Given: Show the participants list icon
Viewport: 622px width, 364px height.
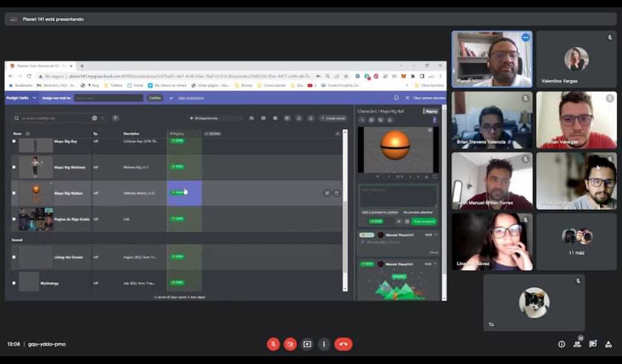Looking at the screenshot, I should coord(577,344).
